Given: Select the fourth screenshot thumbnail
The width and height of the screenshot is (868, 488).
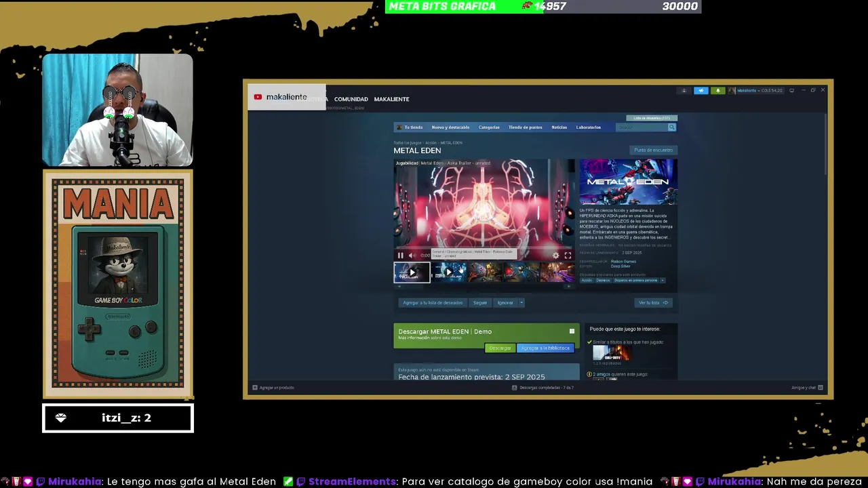Looking at the screenshot, I should (x=521, y=272).
